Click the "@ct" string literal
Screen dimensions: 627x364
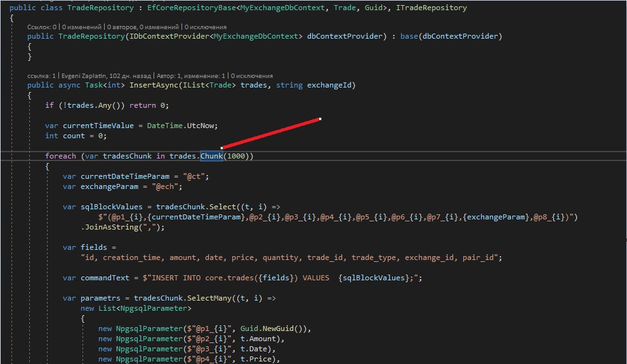(x=194, y=176)
